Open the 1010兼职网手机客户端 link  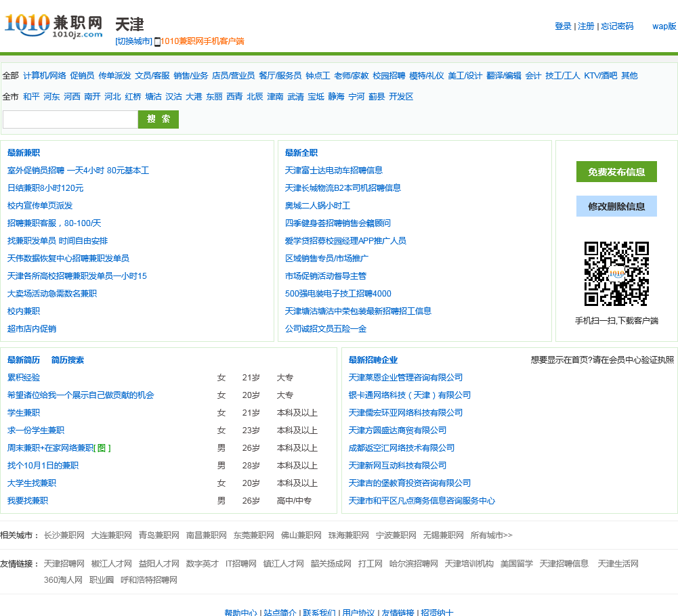(202, 41)
